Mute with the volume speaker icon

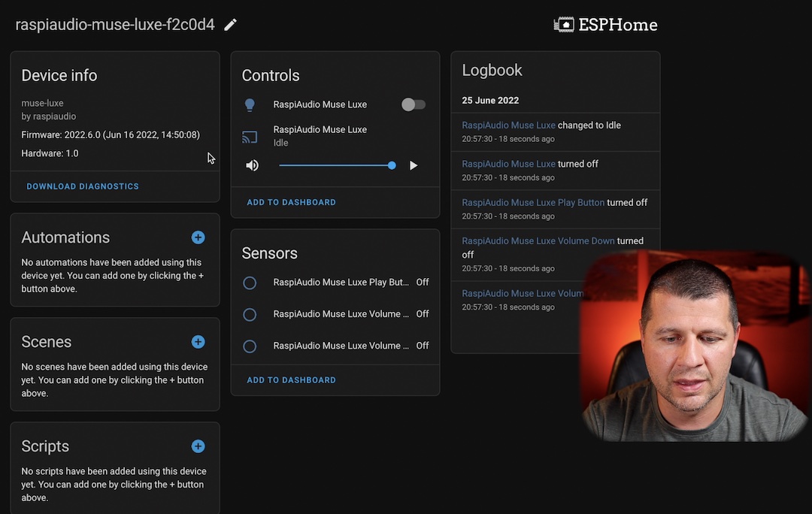252,165
